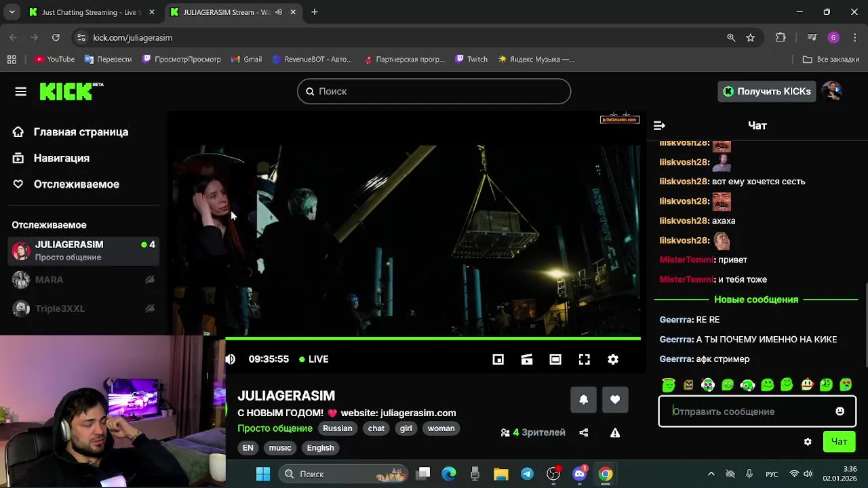Open the user profile avatar menu

point(831,91)
